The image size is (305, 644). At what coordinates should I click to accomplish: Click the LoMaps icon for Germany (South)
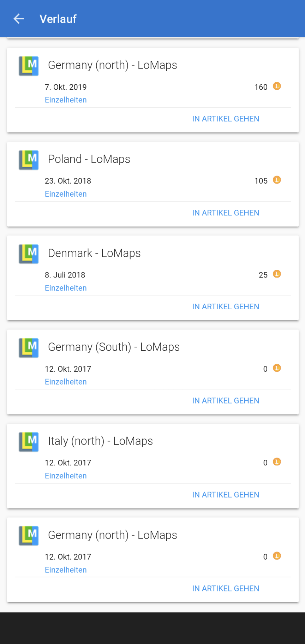tap(29, 348)
